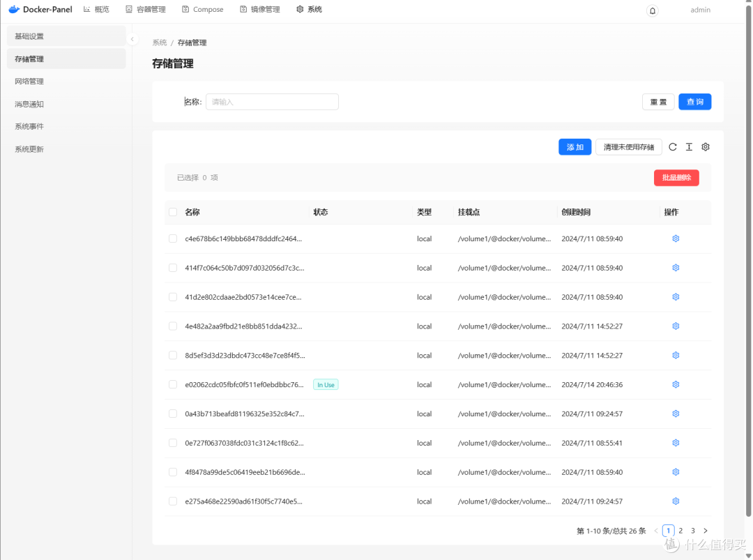Viewport: 753px width, 560px height.
Task: Click the 镜像管理 image management icon
Action: (243, 9)
